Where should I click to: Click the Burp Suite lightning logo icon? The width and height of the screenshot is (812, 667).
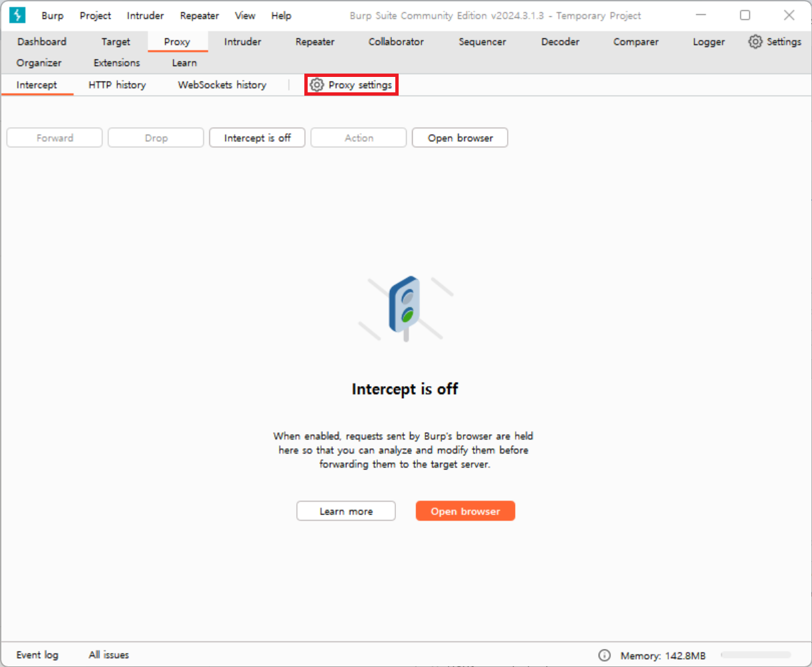click(x=17, y=15)
